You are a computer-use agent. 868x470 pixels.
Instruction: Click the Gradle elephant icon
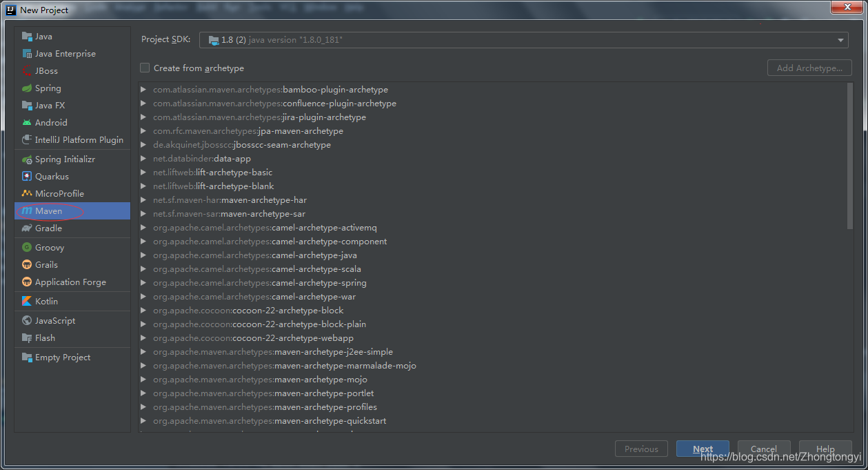tap(27, 228)
